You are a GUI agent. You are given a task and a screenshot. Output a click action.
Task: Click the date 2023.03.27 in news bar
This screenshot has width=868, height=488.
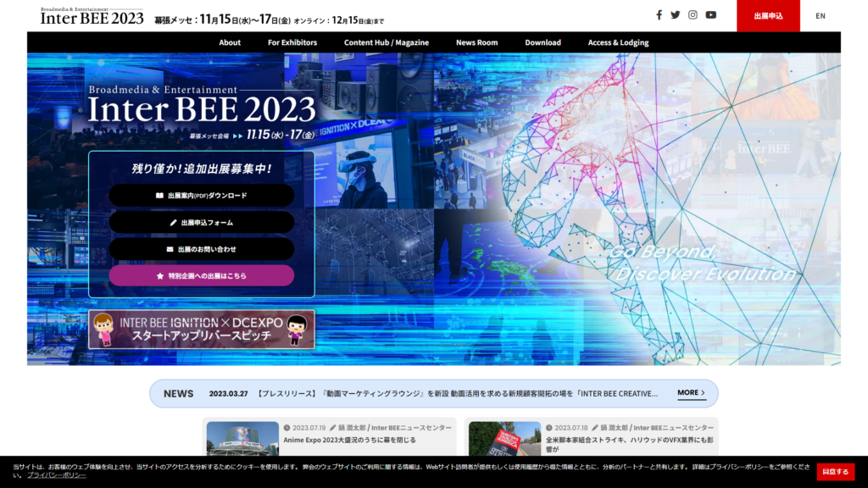(228, 393)
